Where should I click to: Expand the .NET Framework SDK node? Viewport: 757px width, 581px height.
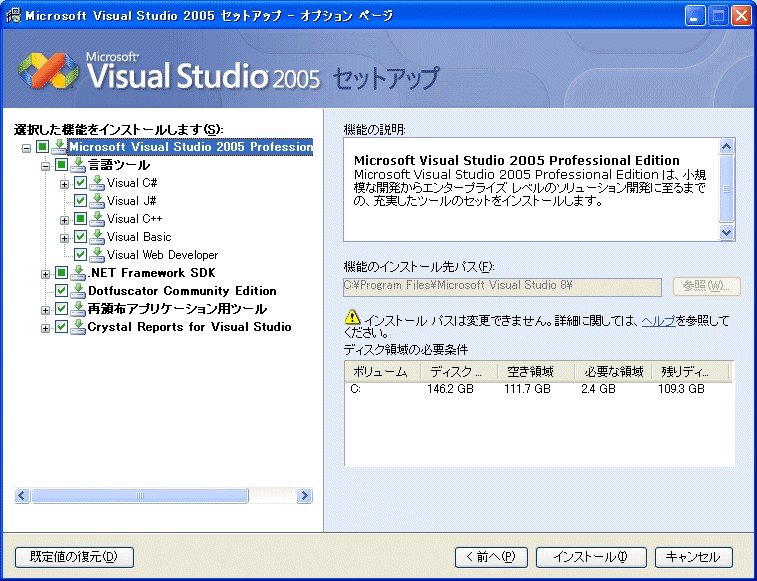45,275
